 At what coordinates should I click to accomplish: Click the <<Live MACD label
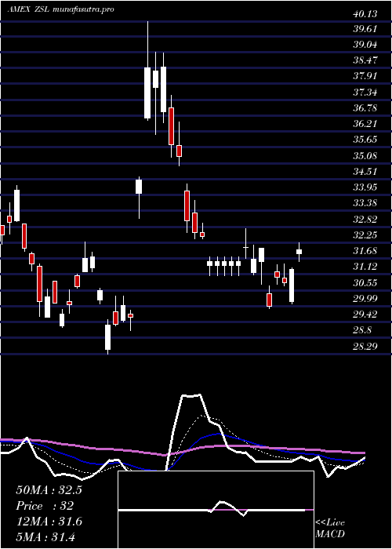(330, 529)
